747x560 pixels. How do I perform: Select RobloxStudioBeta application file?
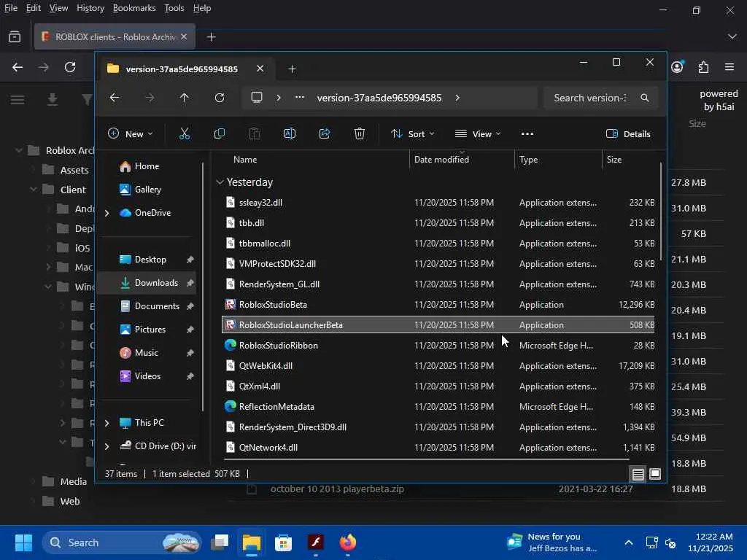(438, 305)
